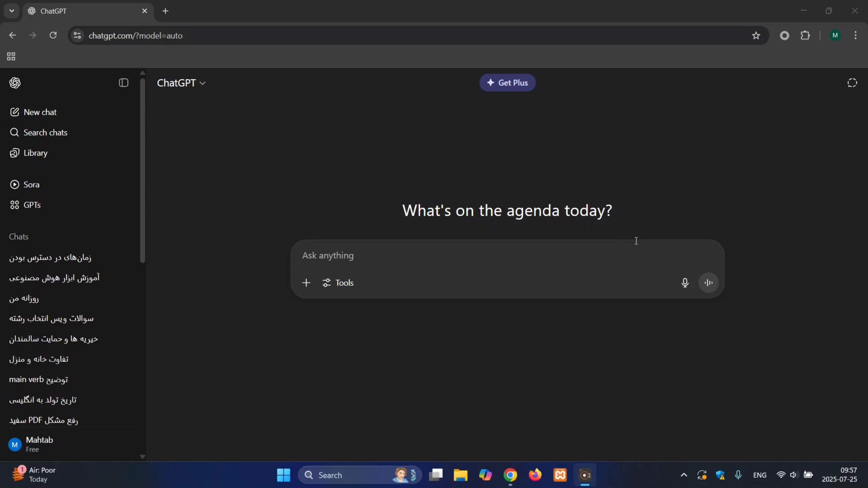Click the Get Plus button
The height and width of the screenshot is (488, 868).
coord(507,83)
